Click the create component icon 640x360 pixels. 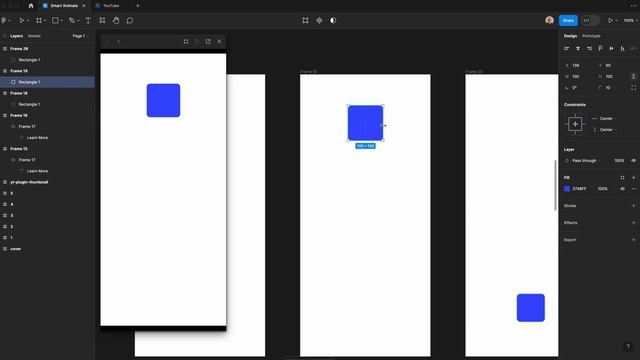click(319, 20)
